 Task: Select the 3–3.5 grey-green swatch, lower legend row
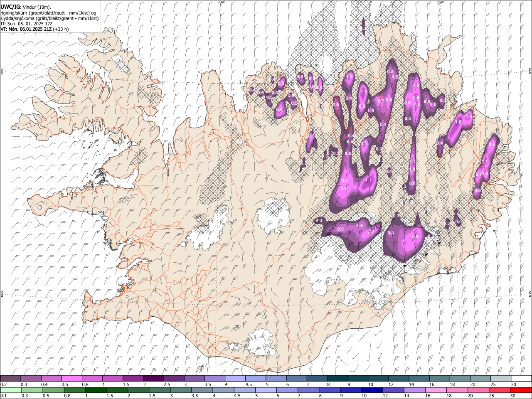coord(181,390)
